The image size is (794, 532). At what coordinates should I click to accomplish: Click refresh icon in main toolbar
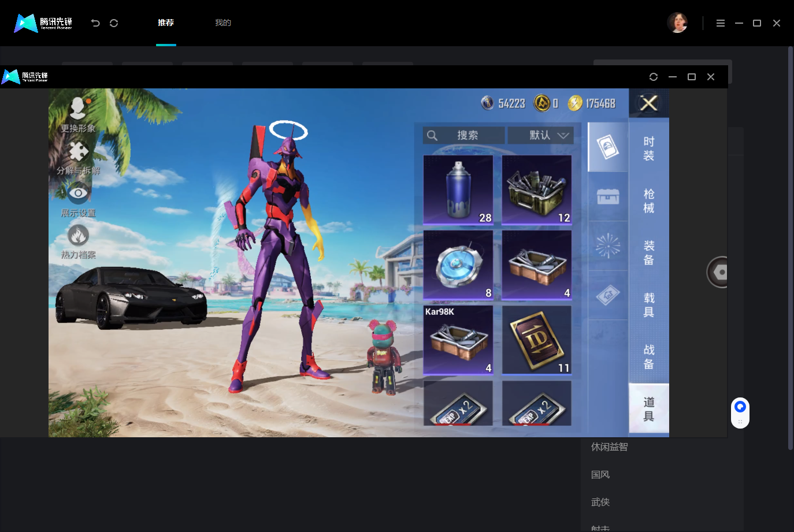click(114, 23)
